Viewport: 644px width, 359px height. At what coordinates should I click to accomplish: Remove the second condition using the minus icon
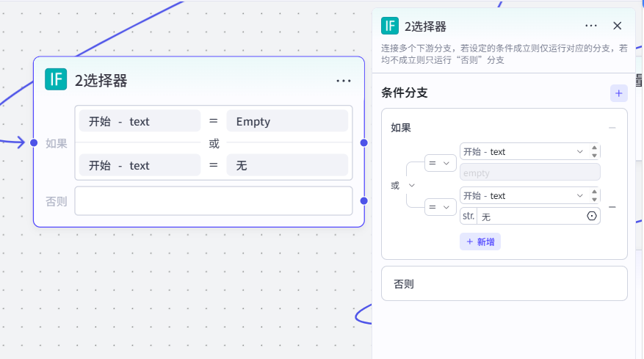pyautogui.click(x=612, y=207)
